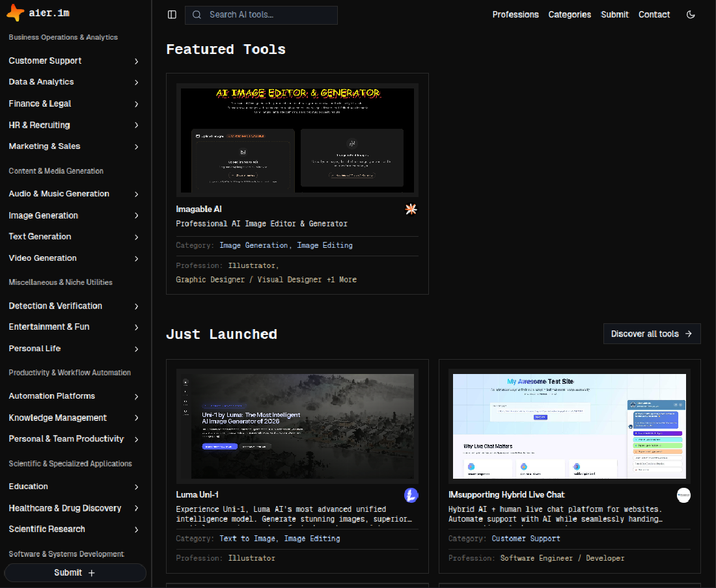Click the Imagable AI title link
Screen dimensions: 716x588
[x=199, y=209]
